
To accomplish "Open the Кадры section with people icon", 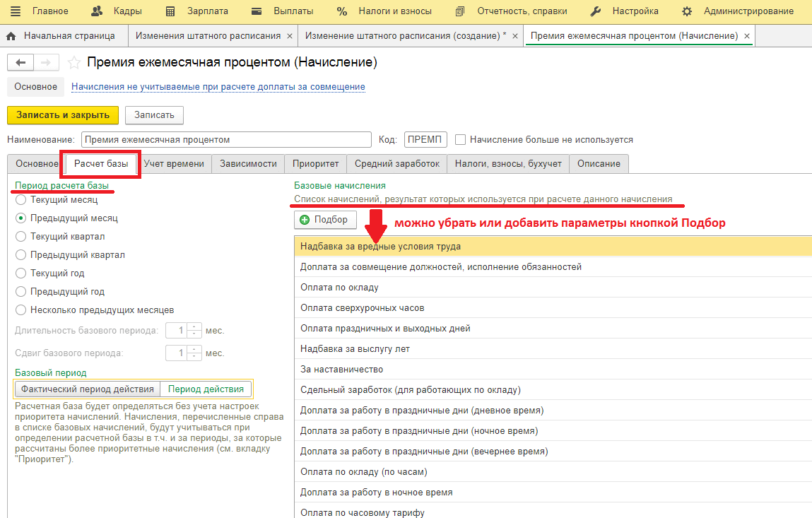I will coord(98,11).
